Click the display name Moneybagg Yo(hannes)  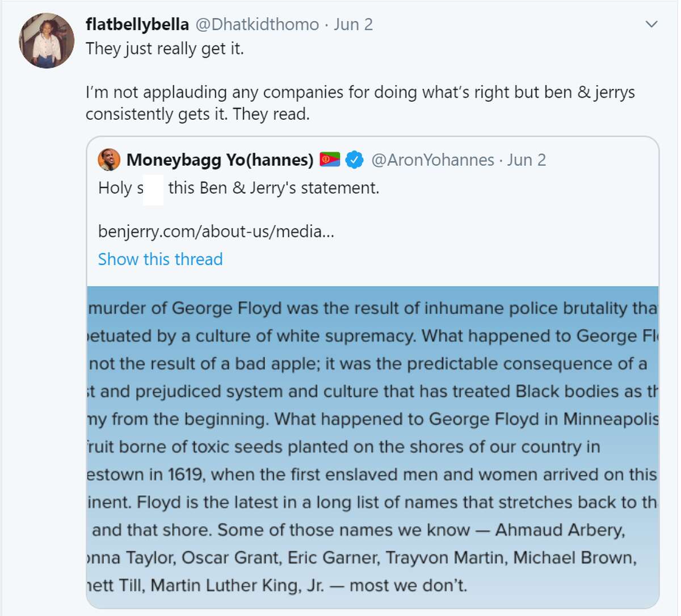pos(220,160)
